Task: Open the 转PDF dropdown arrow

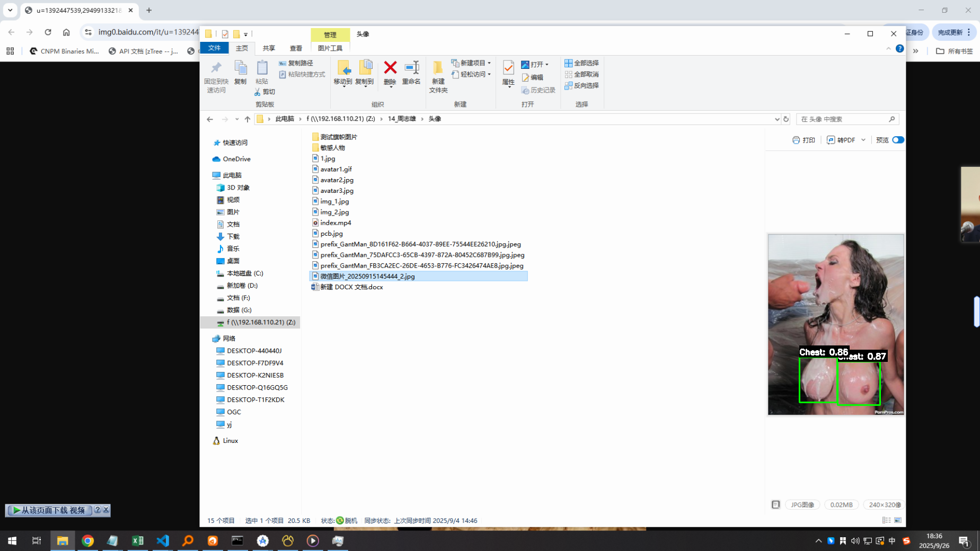Action: pos(863,140)
